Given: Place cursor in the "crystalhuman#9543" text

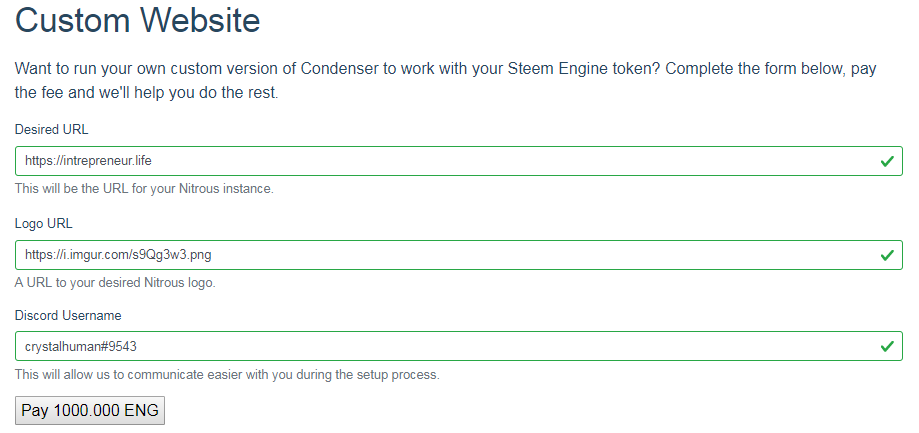Looking at the screenshot, I should point(79,347).
